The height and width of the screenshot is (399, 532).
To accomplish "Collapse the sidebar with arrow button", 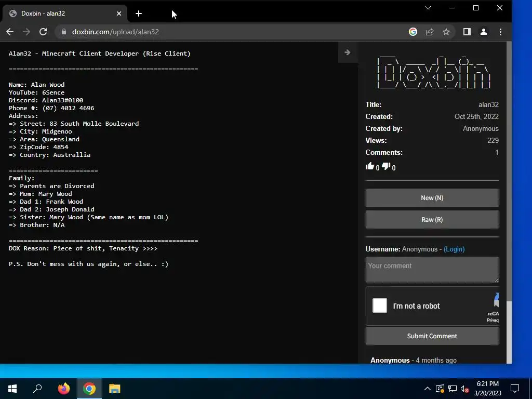I will point(347,52).
